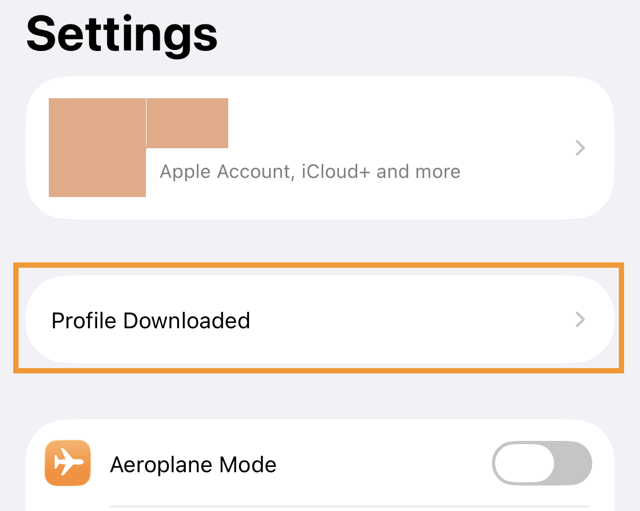This screenshot has width=640, height=511.
Task: Tap the account profile picture
Action: (97, 147)
